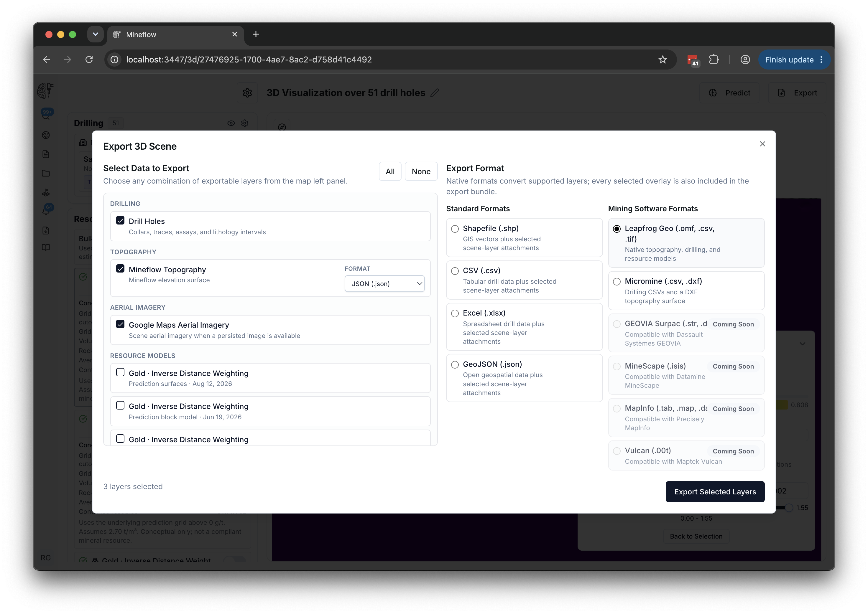
Task: Close the Export 3D Scene dialog
Action: (762, 144)
